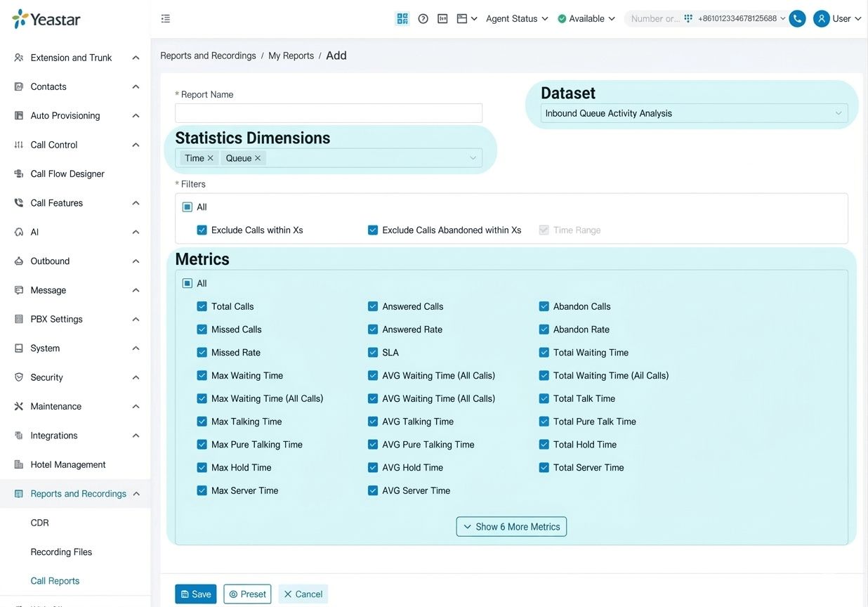Open the Dataset dropdown
Viewport: 868px width, 607px height.
tap(694, 113)
